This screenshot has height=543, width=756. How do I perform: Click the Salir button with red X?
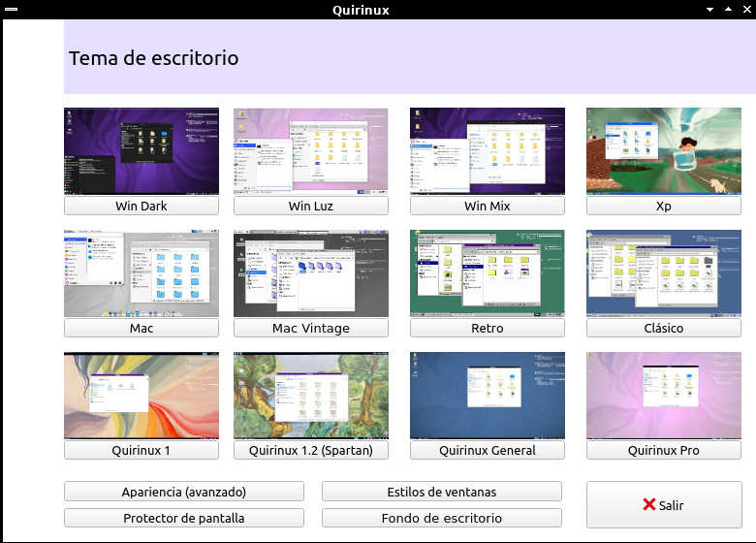(x=664, y=504)
